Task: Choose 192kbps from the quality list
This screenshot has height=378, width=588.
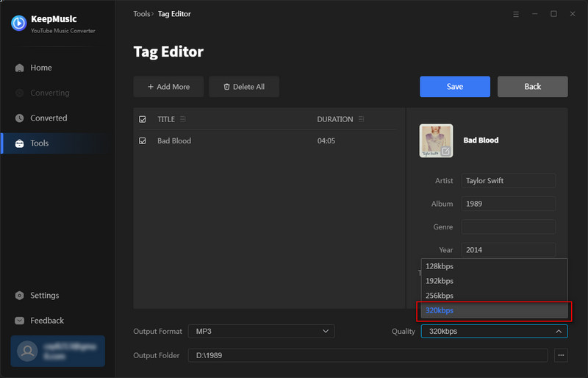Action: coord(494,281)
